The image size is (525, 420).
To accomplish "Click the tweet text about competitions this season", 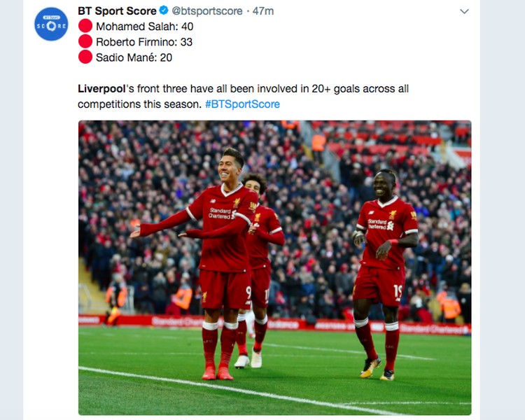I will (243, 97).
